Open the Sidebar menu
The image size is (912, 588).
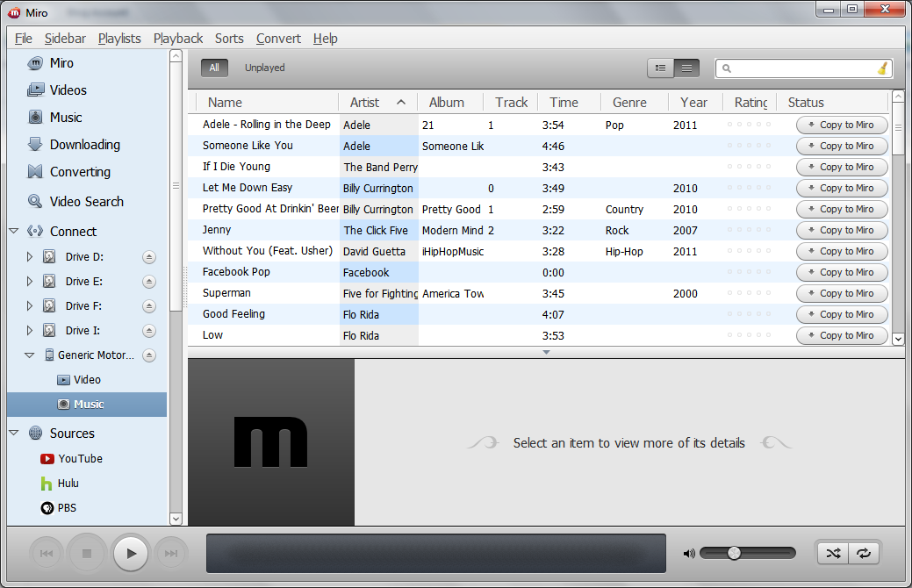[65, 39]
